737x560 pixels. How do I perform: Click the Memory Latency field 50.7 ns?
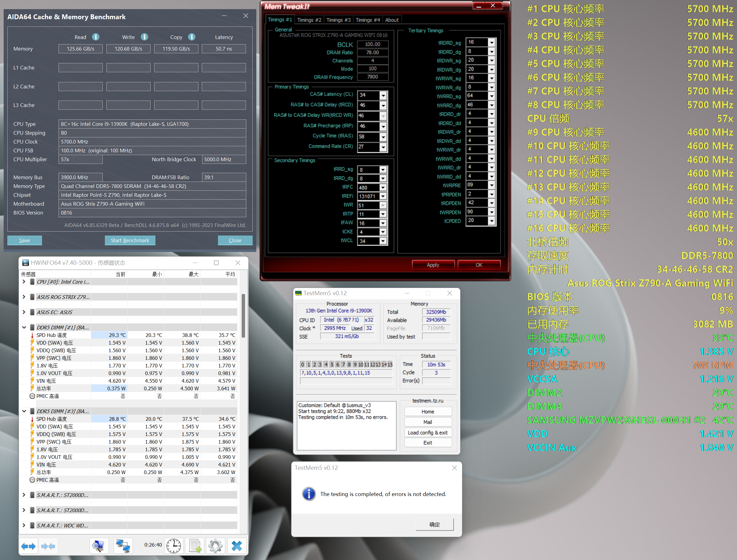point(224,49)
